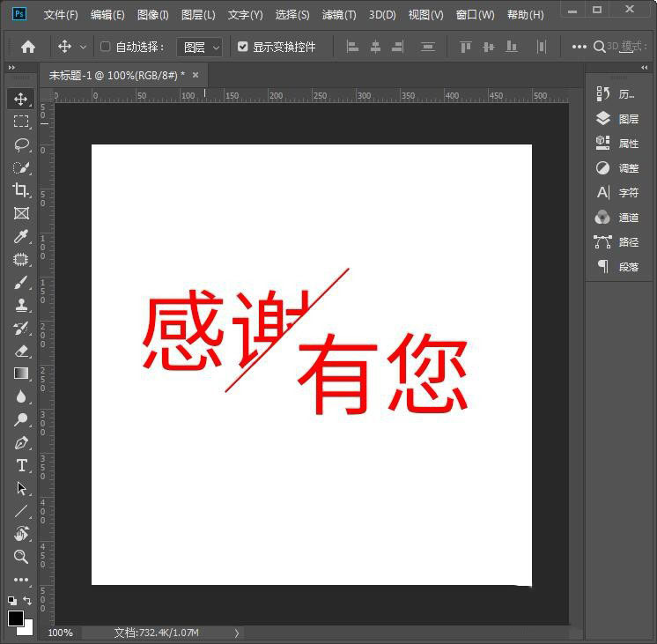657x644 pixels.
Task: Distribute vertically icon in options bar
Action: 427,47
